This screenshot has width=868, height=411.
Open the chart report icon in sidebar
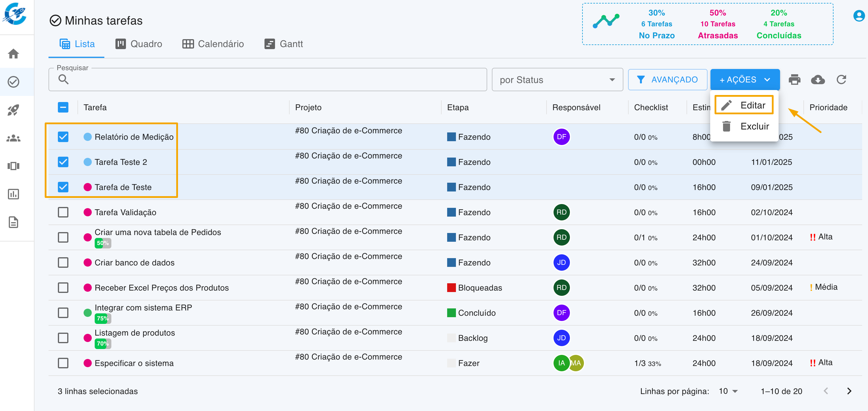click(13, 194)
